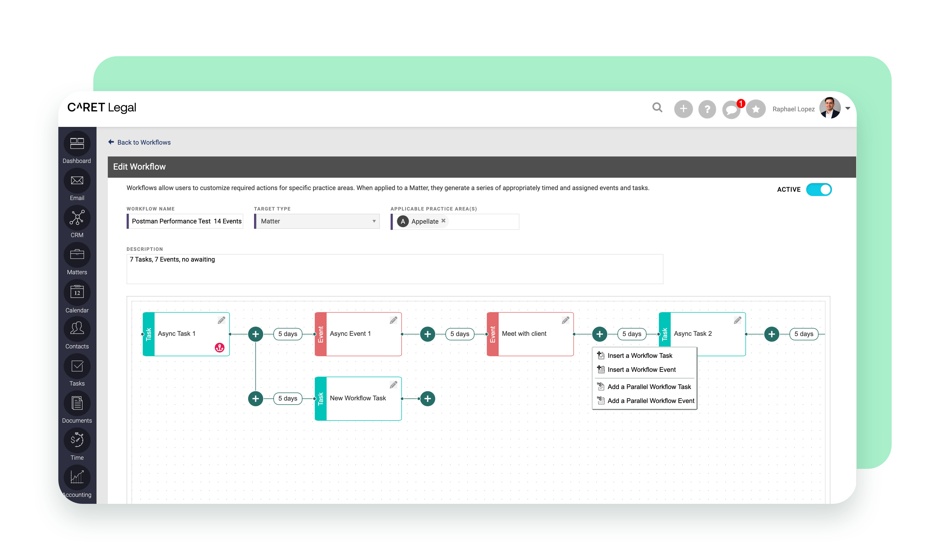The height and width of the screenshot is (560, 950).
Task: Select the New Workflow Task card
Action: click(358, 398)
